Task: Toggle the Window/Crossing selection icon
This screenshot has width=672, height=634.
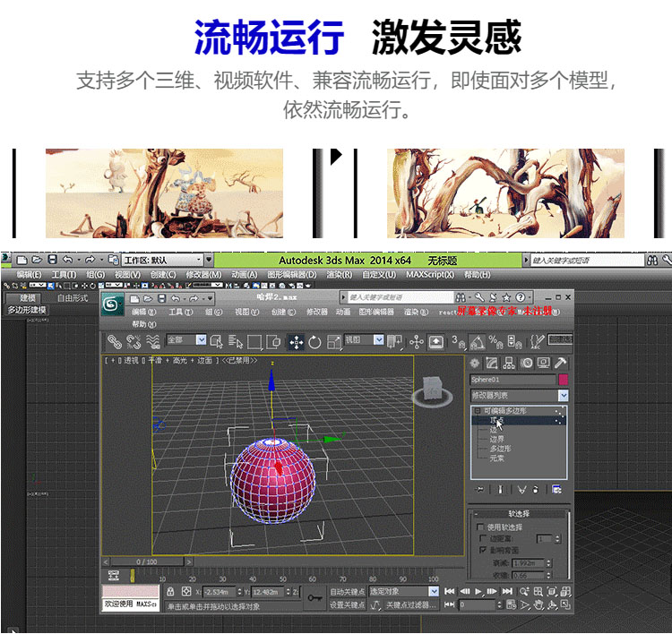Action: (273, 341)
